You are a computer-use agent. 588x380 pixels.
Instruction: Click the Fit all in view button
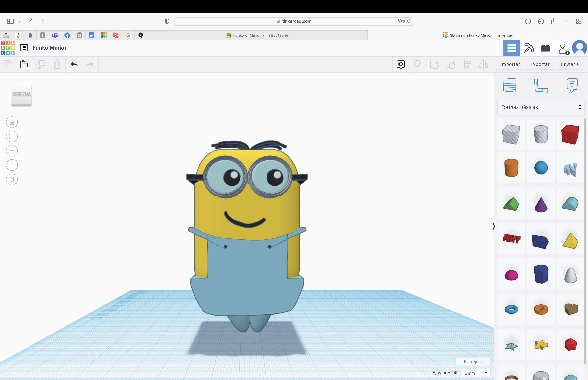pyautogui.click(x=12, y=136)
